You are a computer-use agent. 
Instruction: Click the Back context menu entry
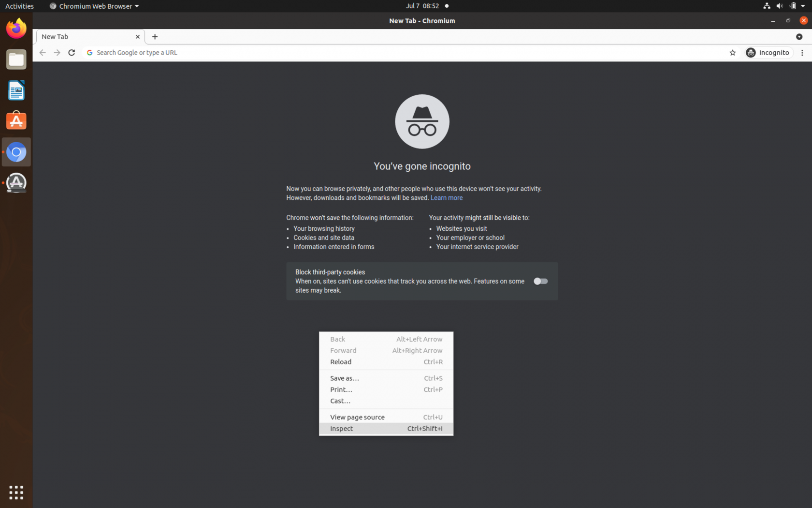coord(386,339)
